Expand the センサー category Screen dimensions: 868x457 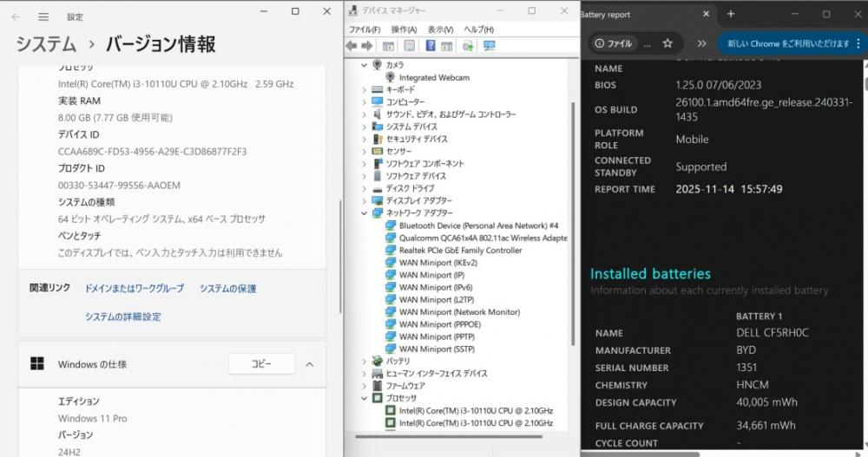point(364,151)
